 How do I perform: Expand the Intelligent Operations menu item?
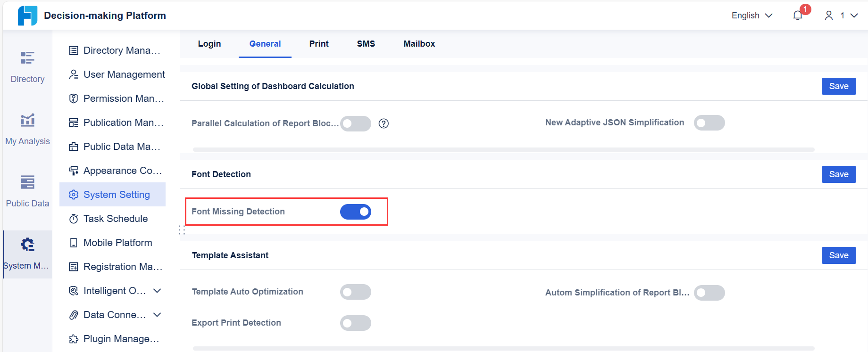point(157,290)
